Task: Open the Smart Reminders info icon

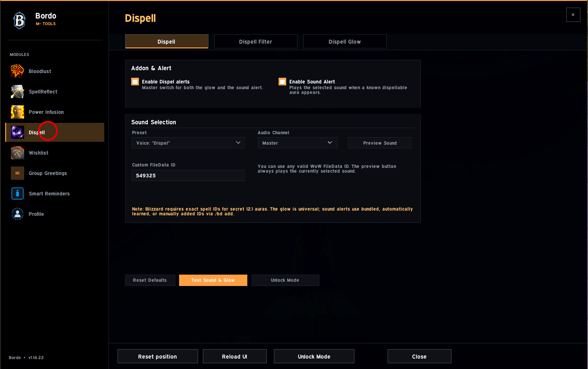Action: click(x=18, y=194)
